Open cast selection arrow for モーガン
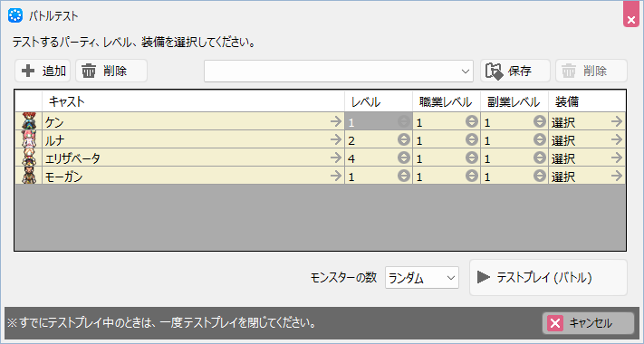The height and width of the screenshot is (344, 644). pyautogui.click(x=335, y=176)
